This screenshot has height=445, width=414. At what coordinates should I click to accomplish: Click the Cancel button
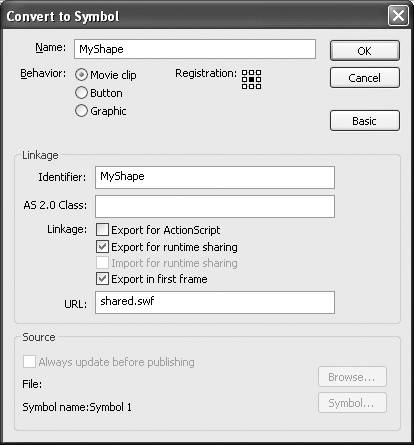tap(365, 78)
